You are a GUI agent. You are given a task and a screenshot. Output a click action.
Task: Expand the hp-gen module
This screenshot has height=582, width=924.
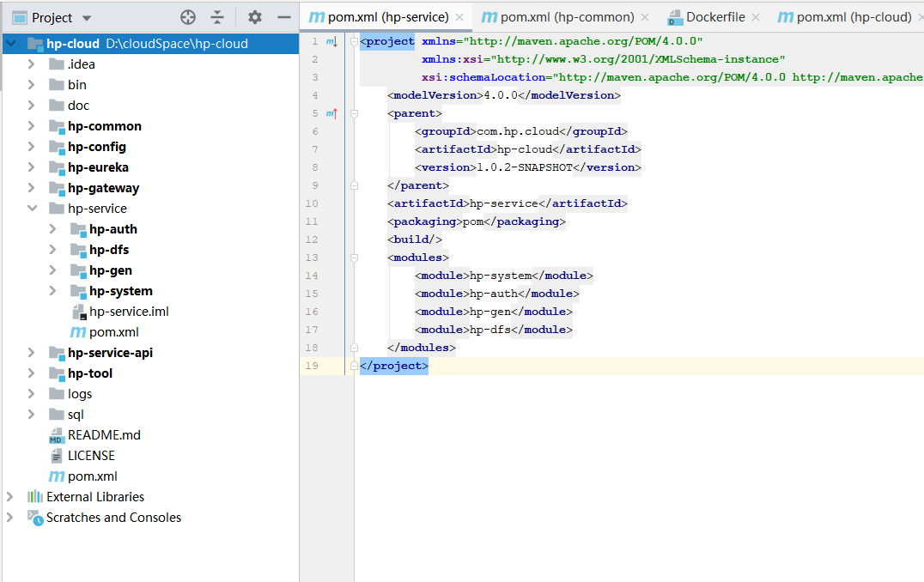tap(52, 270)
